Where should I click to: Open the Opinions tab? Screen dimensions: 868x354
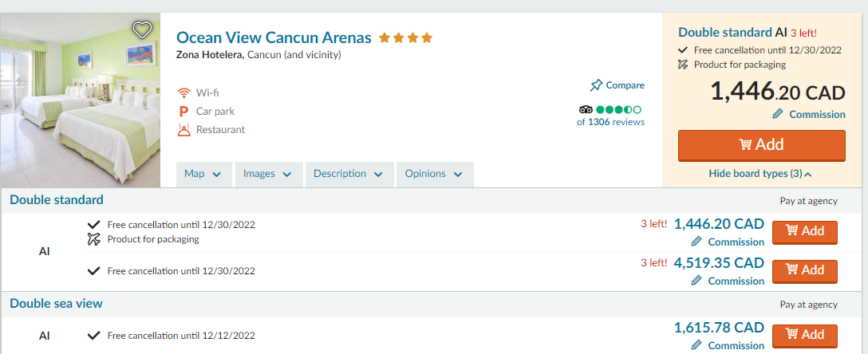click(433, 174)
